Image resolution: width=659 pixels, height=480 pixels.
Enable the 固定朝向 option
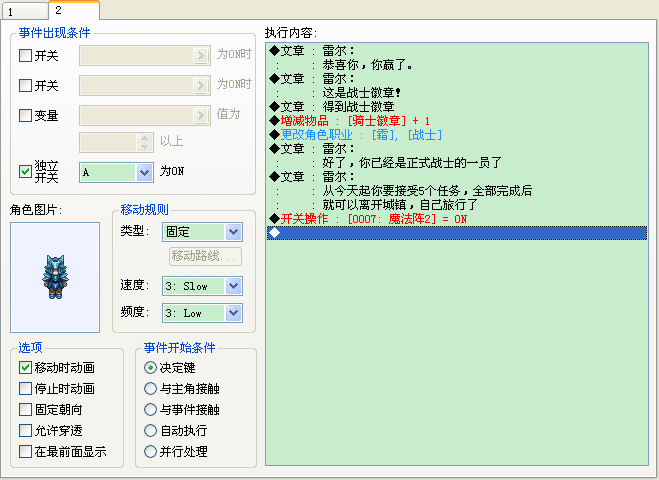coord(25,409)
